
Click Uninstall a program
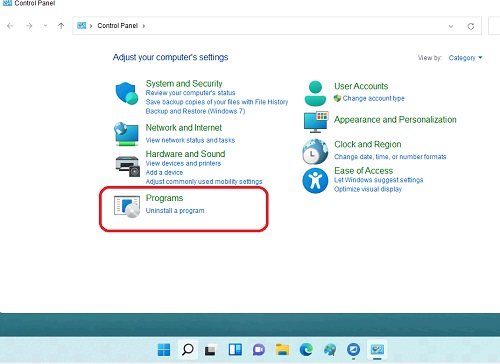pos(175,211)
